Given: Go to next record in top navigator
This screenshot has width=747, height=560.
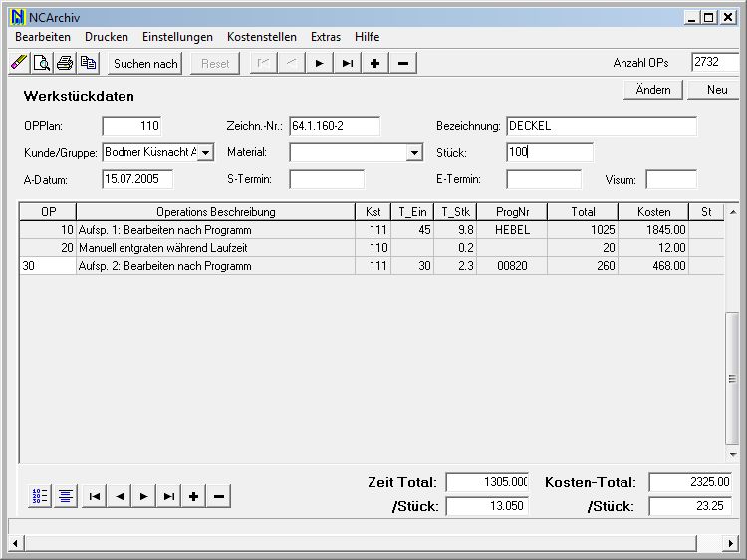Looking at the screenshot, I should click(319, 63).
